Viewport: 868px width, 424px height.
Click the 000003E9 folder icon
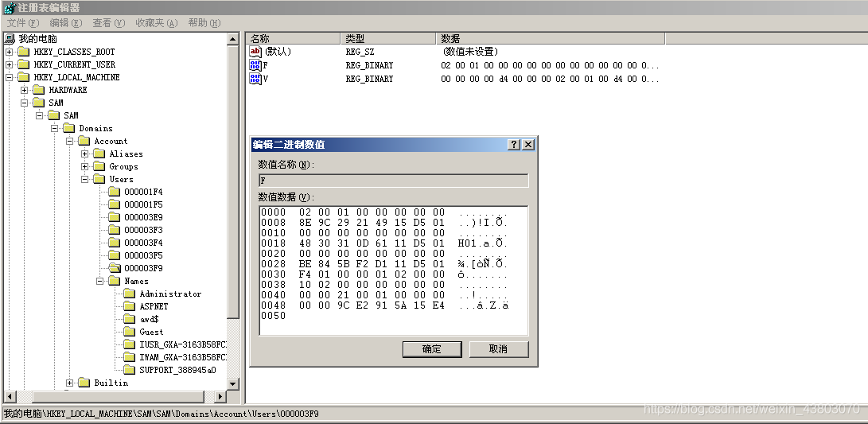114,217
